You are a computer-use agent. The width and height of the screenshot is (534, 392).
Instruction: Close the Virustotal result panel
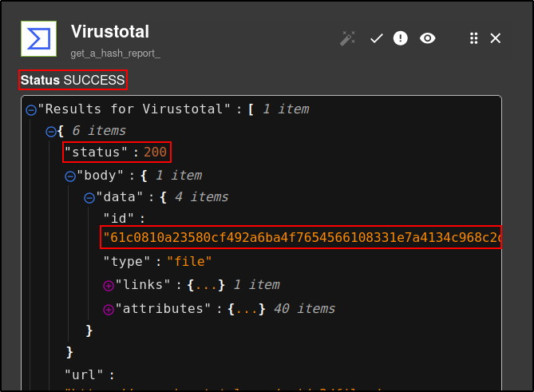pyautogui.click(x=495, y=38)
